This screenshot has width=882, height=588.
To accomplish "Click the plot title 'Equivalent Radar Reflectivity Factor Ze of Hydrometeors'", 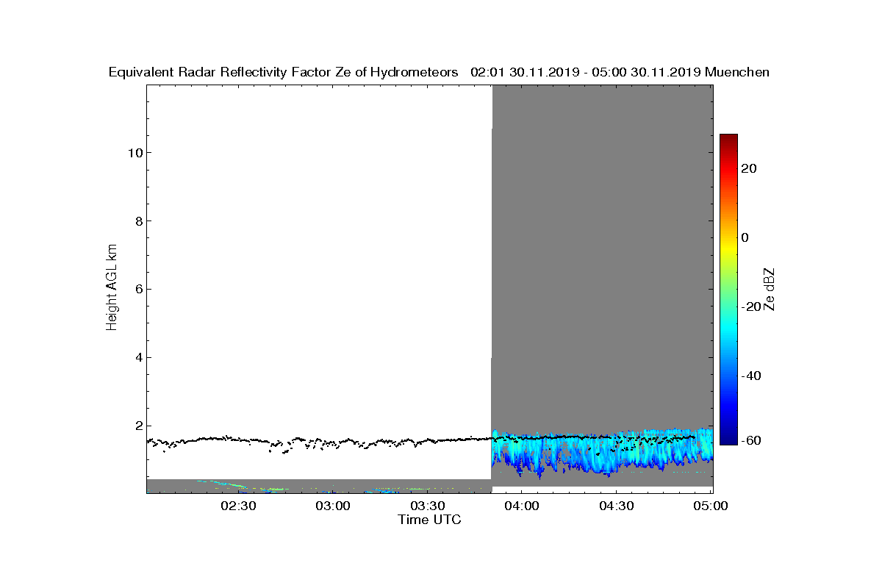I will (283, 72).
